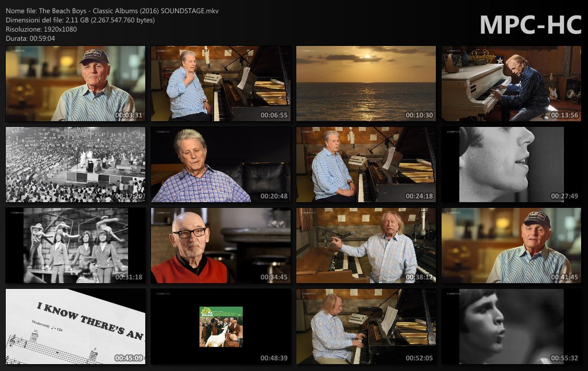
Task: Click the MPC-HC logo in the header
Action: [530, 25]
